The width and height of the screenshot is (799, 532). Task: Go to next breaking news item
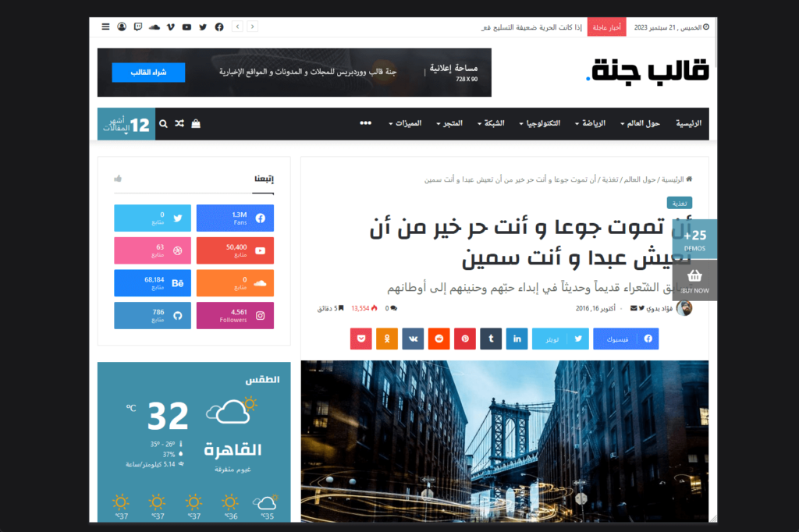(252, 27)
